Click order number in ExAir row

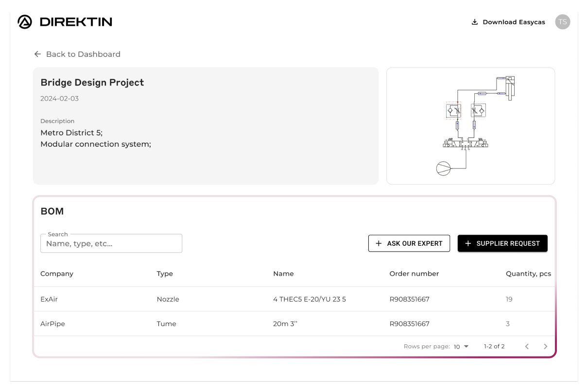[x=409, y=299]
